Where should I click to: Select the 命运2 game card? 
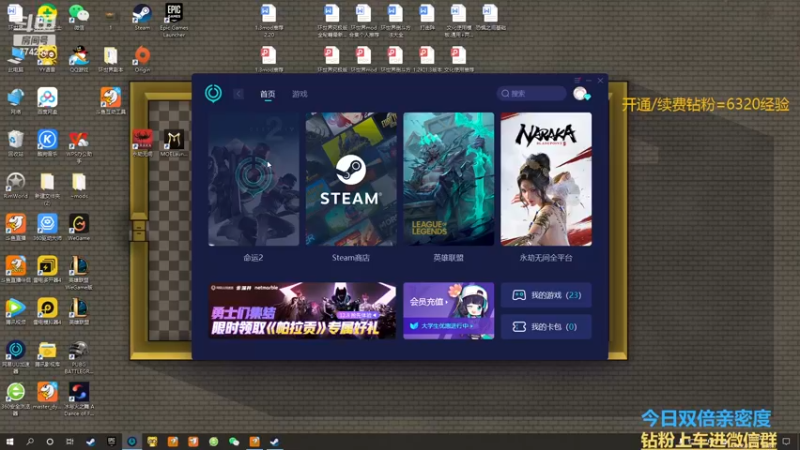254,179
